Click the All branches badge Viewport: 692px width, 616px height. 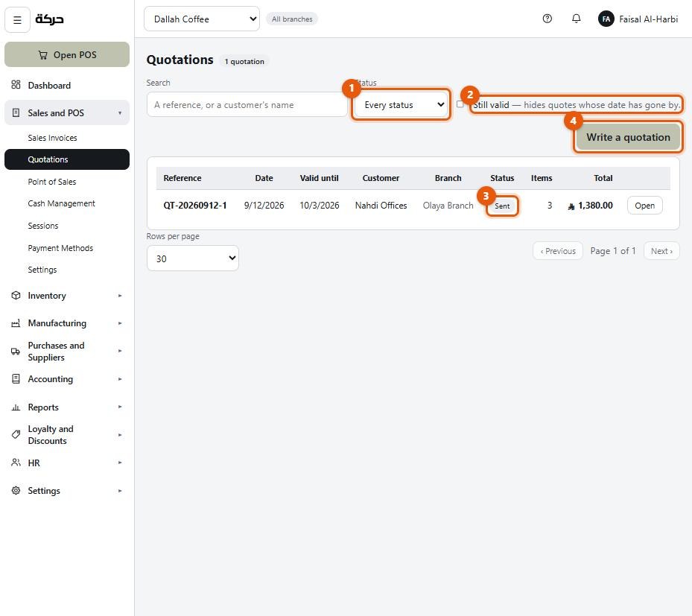[x=292, y=19]
